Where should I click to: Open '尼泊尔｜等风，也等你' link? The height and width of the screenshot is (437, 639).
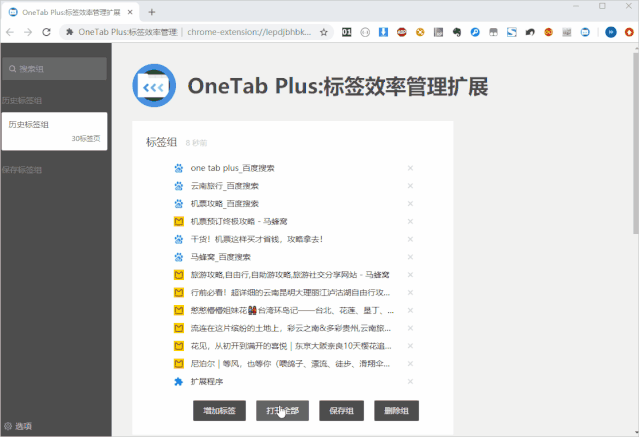[290, 364]
